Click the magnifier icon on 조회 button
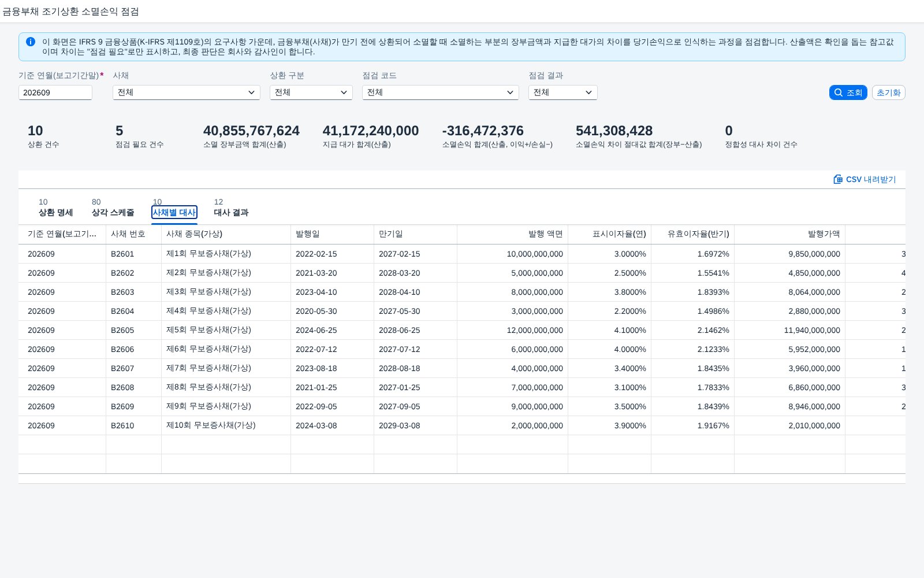This screenshot has width=924, height=578. tap(839, 92)
